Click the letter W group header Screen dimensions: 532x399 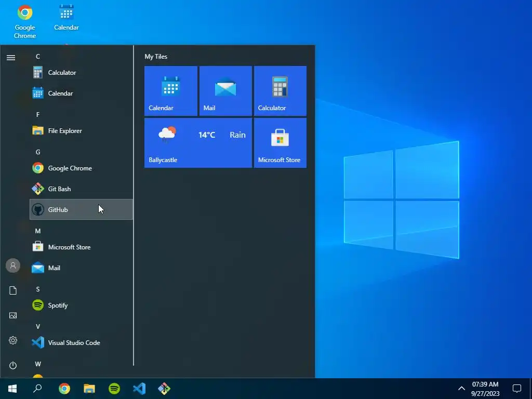38,364
